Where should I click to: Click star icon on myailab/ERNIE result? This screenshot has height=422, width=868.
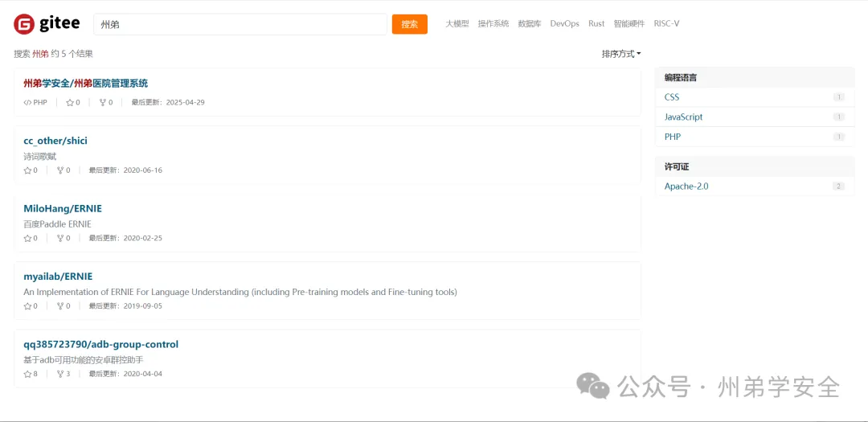pos(27,306)
